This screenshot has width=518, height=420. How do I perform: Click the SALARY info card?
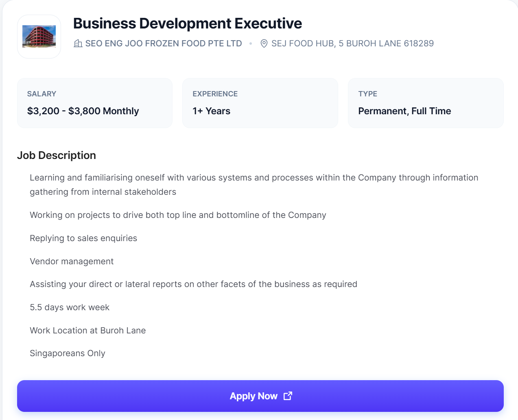pos(94,103)
